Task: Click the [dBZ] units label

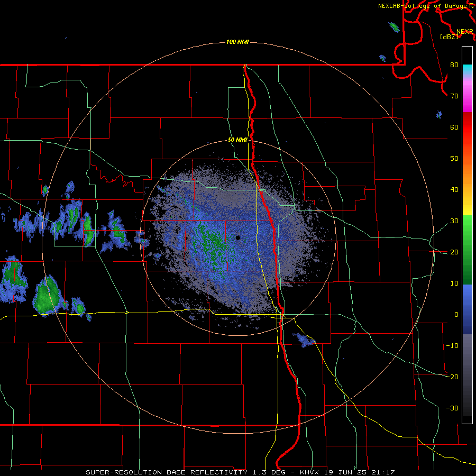Action: 449,36
